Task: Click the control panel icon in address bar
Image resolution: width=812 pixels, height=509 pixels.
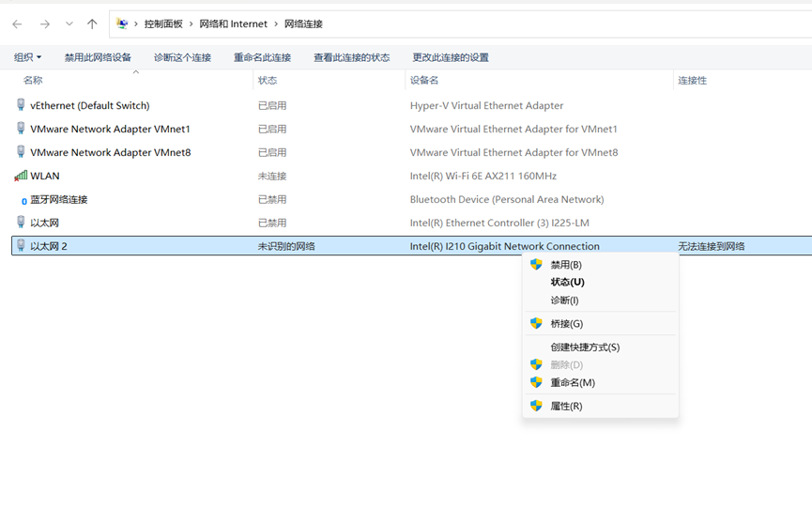Action: tap(122, 23)
